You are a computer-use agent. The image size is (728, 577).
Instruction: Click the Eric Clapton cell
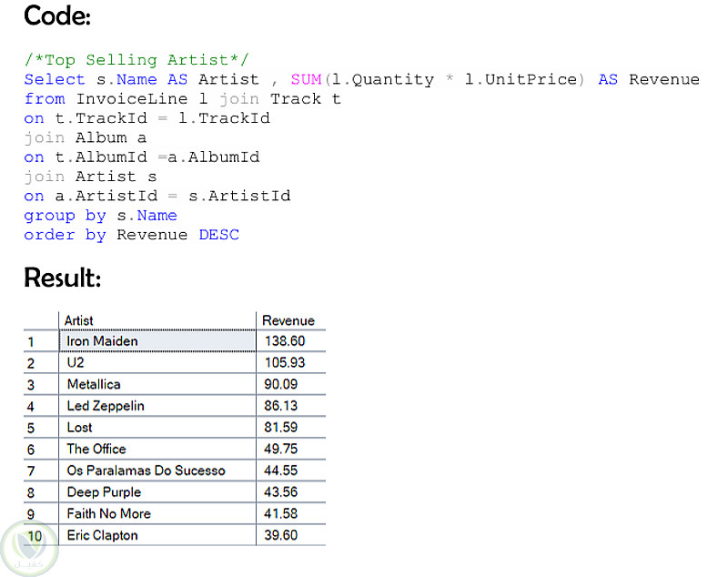(x=157, y=535)
